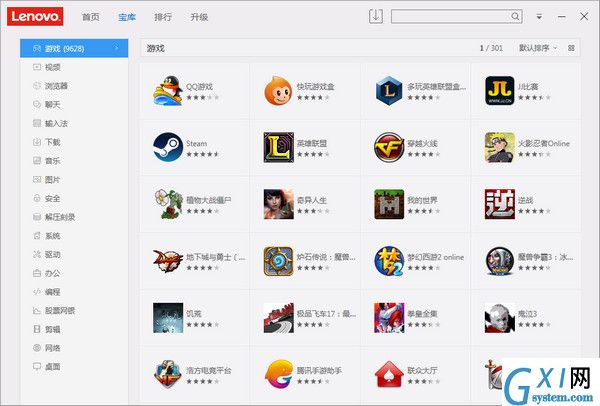Open the download manager arrow icon
The width and height of the screenshot is (600, 406).
tap(376, 16)
